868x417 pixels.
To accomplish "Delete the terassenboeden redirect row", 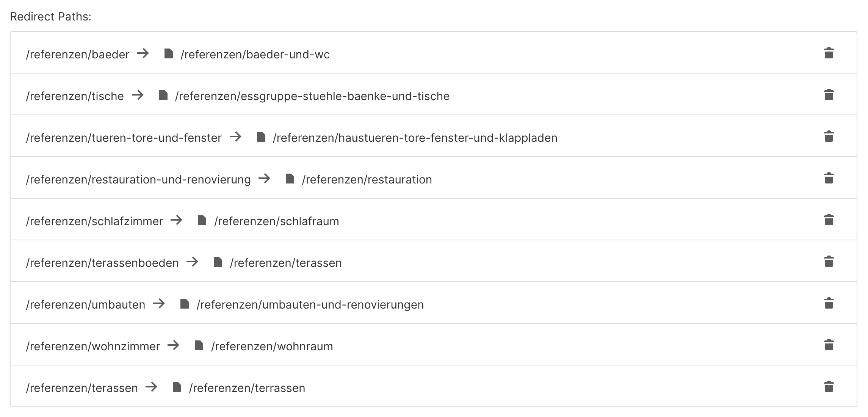I will (x=829, y=262).
